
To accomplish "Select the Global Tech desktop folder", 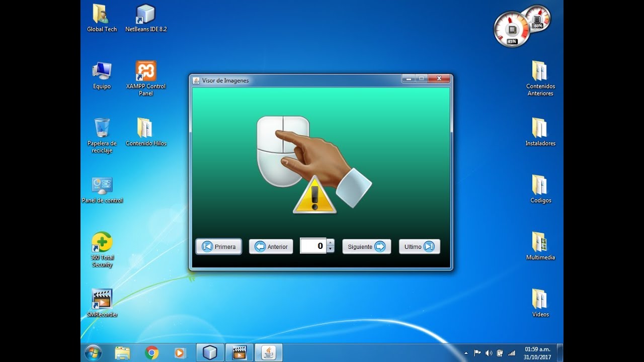I will coord(102,19).
